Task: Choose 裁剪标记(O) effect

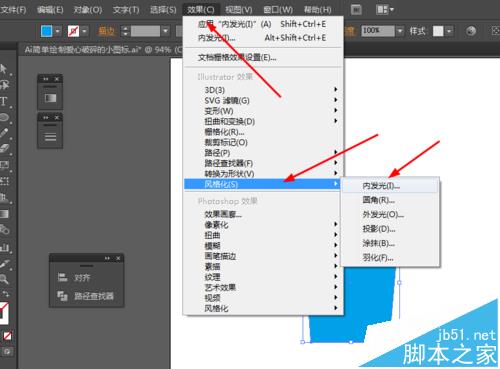Action: tap(263, 142)
